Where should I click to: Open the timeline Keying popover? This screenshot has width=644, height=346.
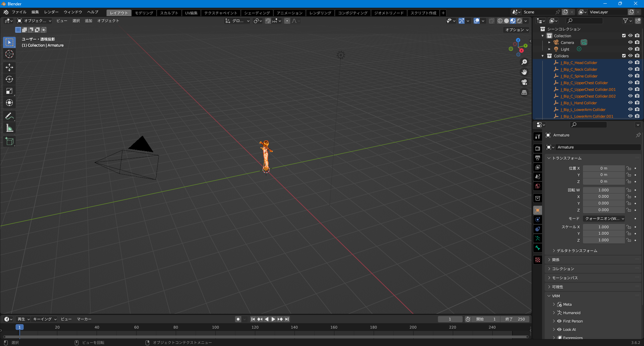45,319
